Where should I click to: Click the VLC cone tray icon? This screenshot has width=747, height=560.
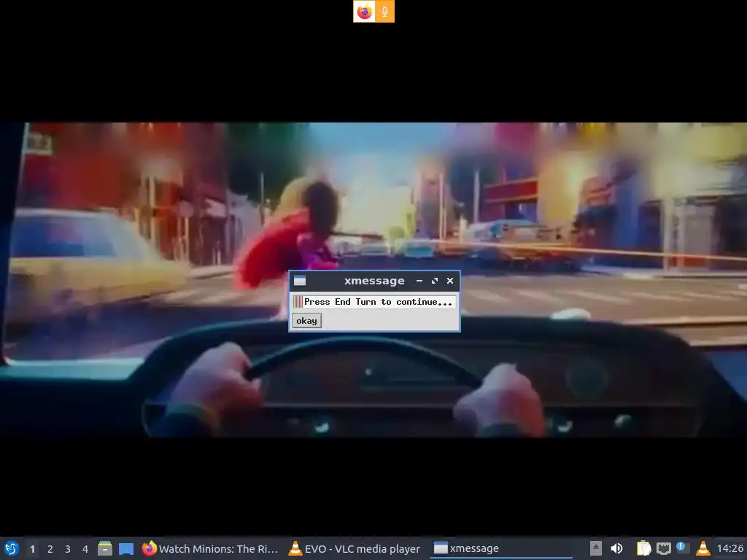pos(703,548)
